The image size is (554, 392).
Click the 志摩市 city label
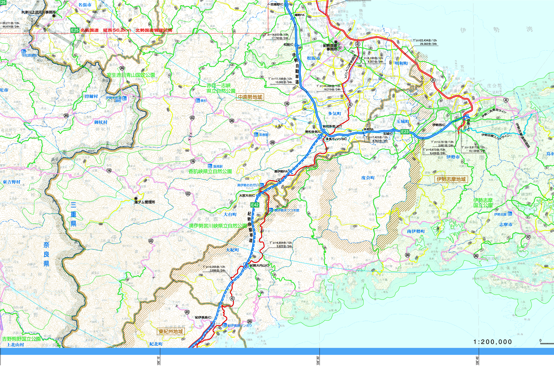point(506,224)
